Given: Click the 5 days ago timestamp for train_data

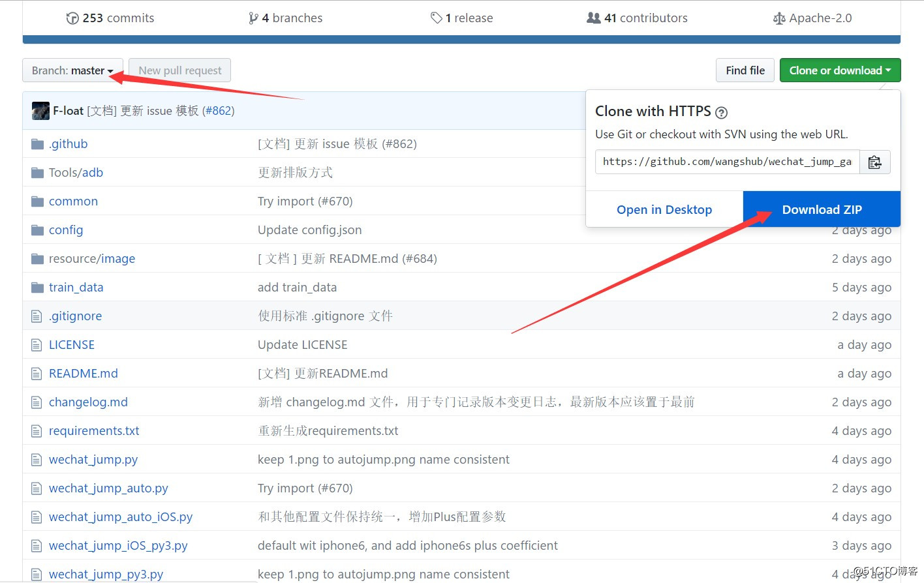Looking at the screenshot, I should click(861, 288).
